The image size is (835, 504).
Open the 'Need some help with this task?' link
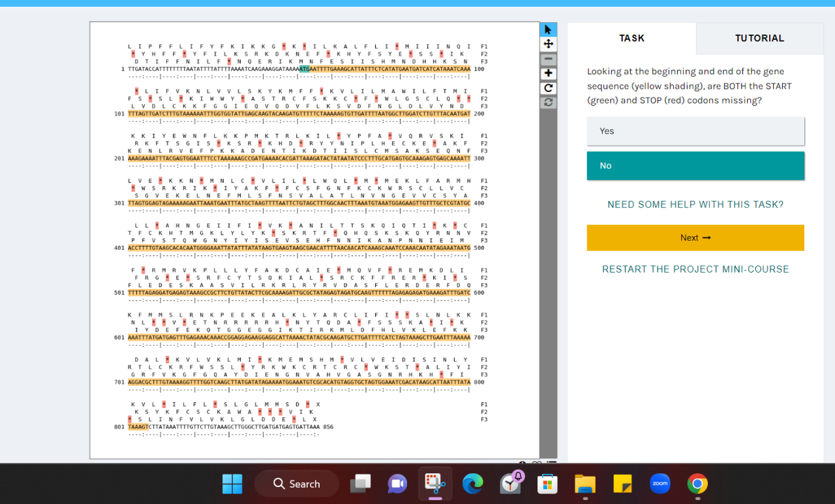pos(695,205)
